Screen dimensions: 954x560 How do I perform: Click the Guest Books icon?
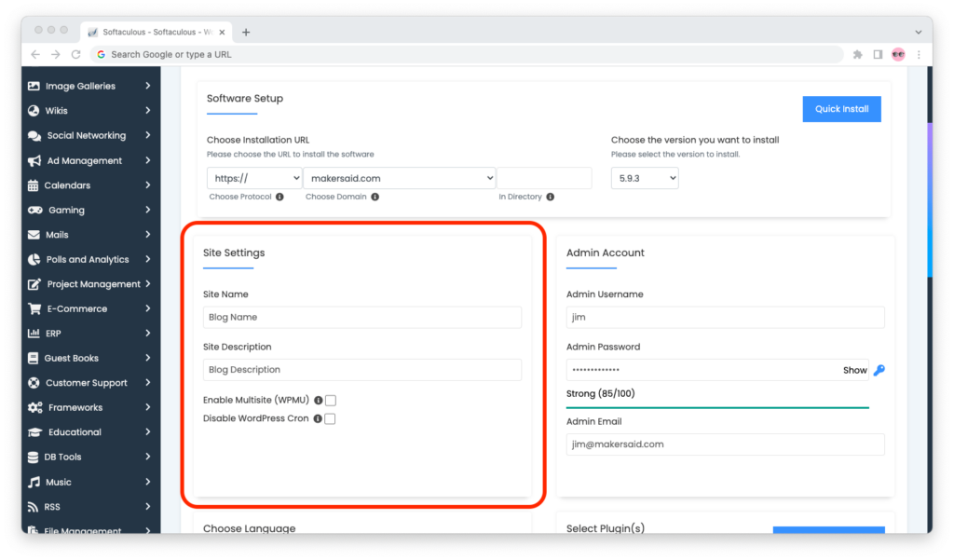point(33,359)
